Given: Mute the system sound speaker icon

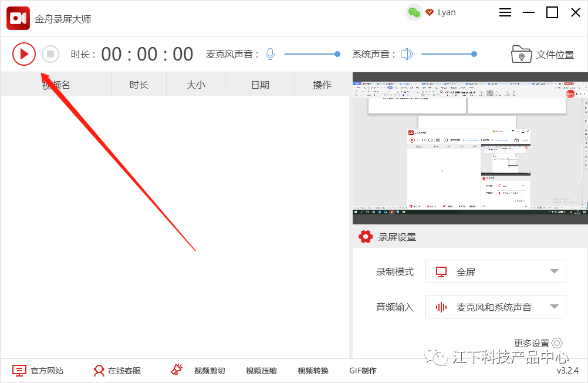Looking at the screenshot, I should click(407, 54).
